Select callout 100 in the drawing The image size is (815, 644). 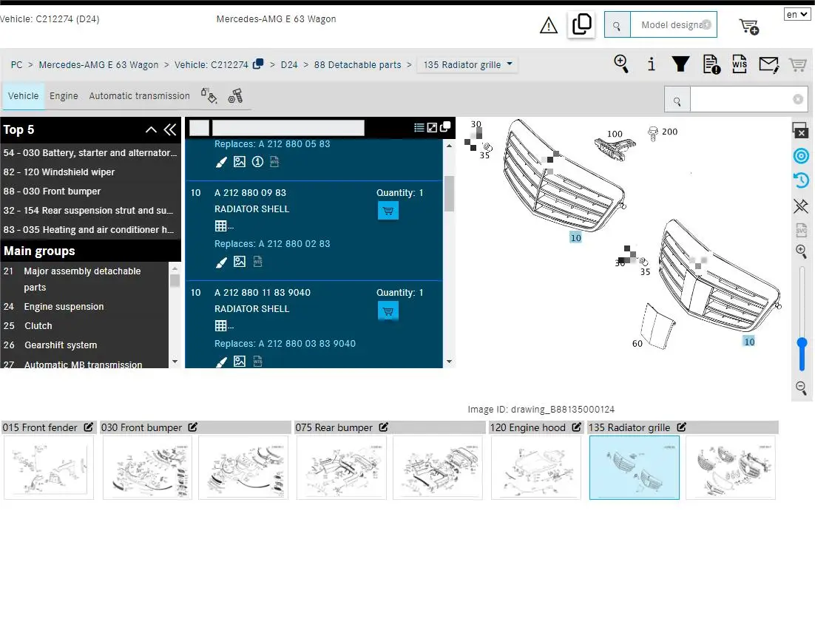(615, 134)
